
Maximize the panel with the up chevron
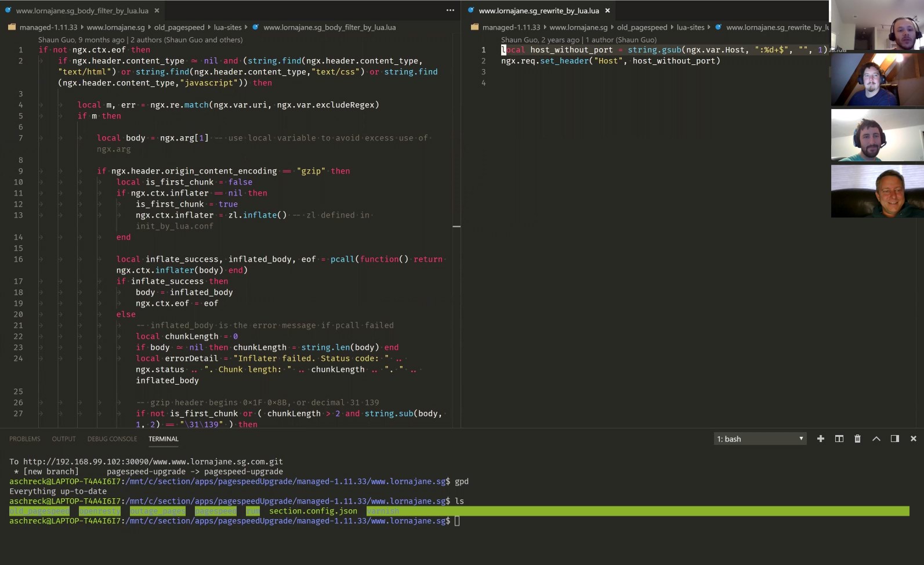click(x=876, y=439)
